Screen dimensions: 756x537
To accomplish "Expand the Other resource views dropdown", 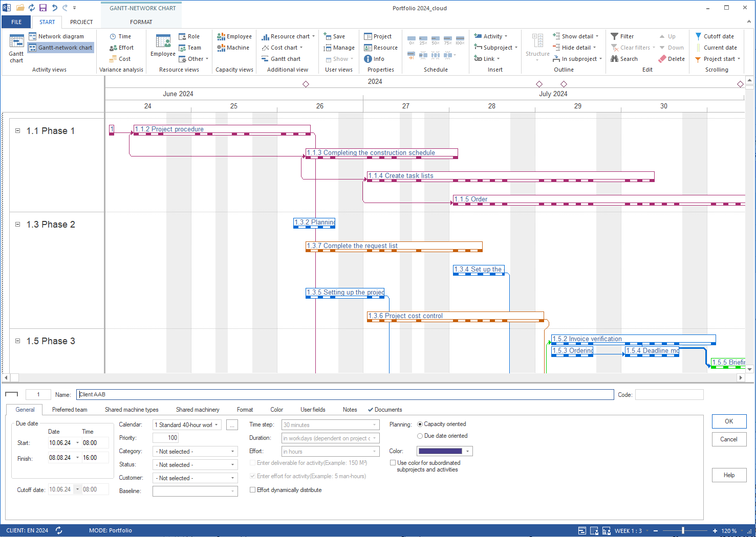I will tap(207, 59).
